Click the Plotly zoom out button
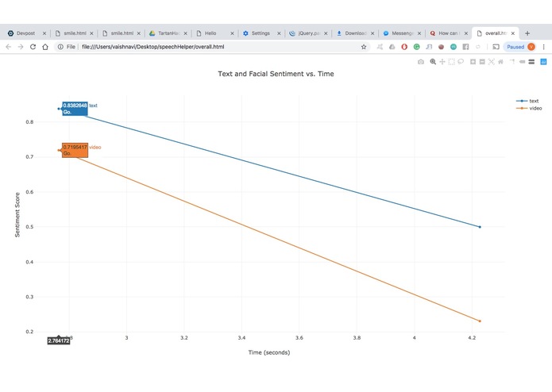The height and width of the screenshot is (392, 552). tap(482, 62)
